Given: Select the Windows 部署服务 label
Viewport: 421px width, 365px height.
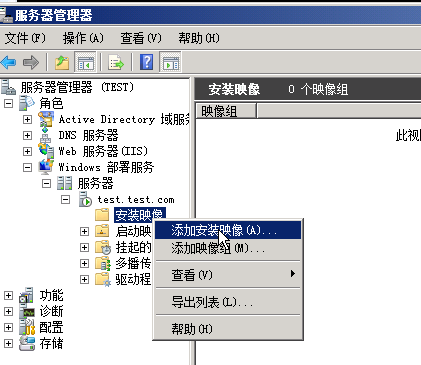Looking at the screenshot, I should [106, 167].
